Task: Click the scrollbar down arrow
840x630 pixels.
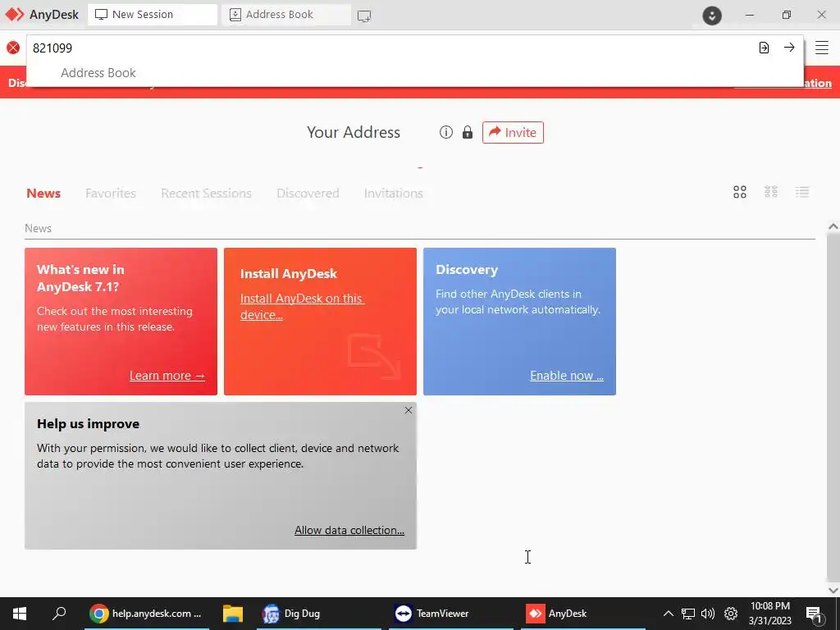Action: (x=833, y=590)
